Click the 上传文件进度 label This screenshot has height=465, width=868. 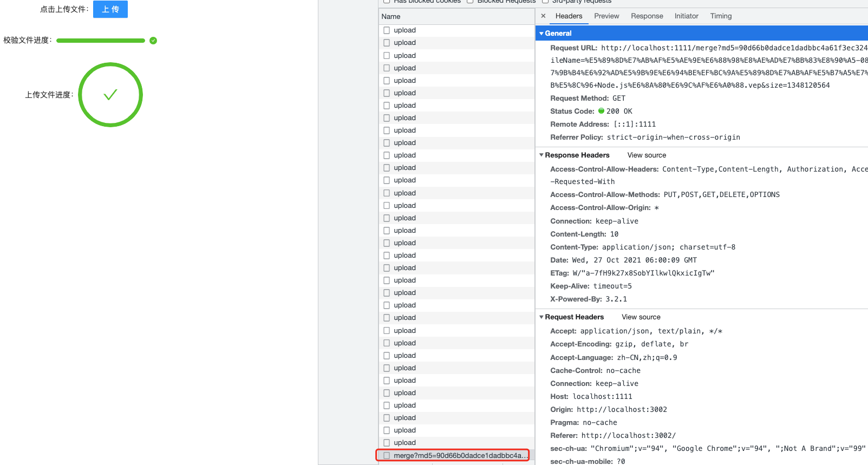click(49, 95)
